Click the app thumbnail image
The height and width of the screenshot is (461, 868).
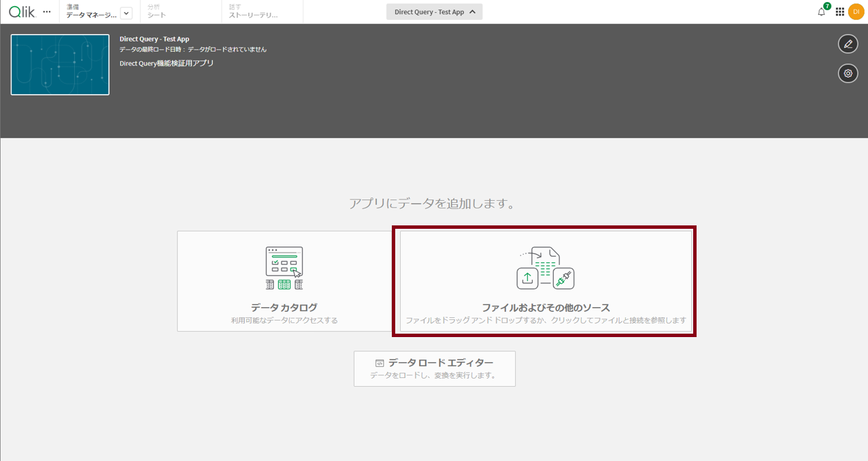click(x=60, y=64)
